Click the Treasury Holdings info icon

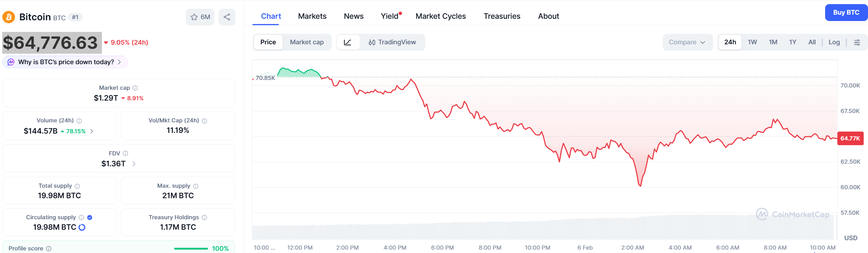tap(205, 217)
